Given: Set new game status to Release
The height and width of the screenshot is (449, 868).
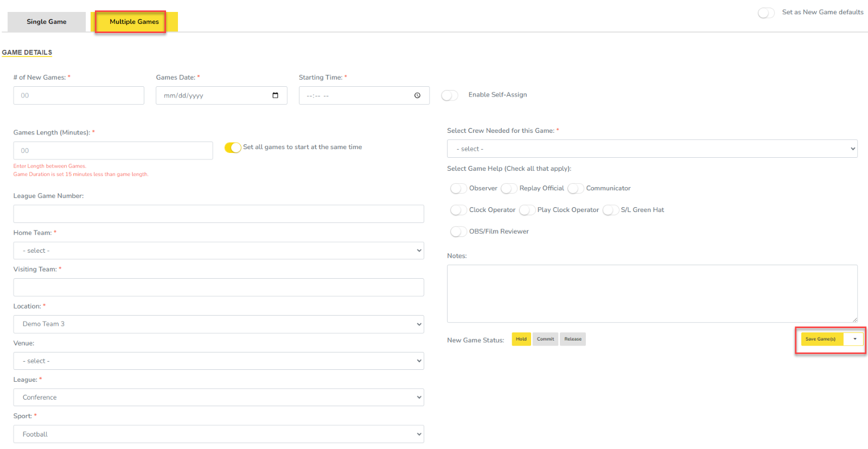Looking at the screenshot, I should click(572, 339).
